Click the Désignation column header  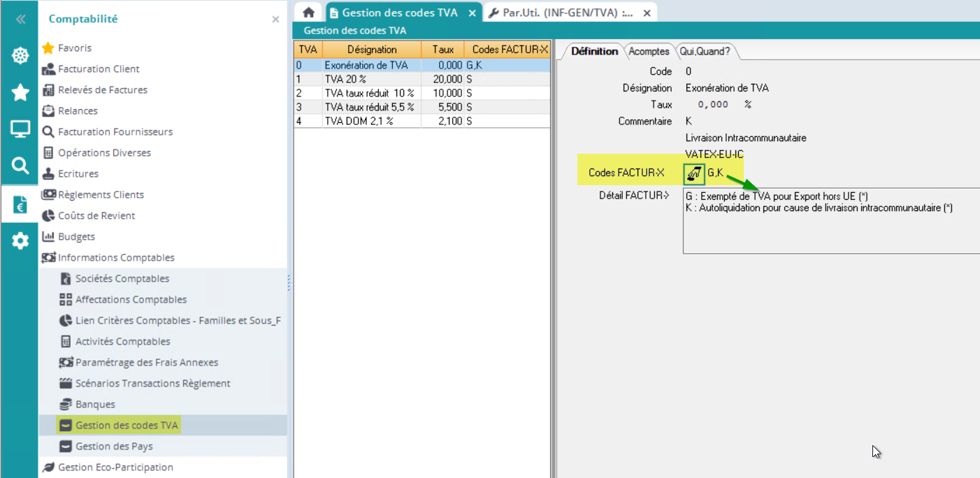point(371,50)
